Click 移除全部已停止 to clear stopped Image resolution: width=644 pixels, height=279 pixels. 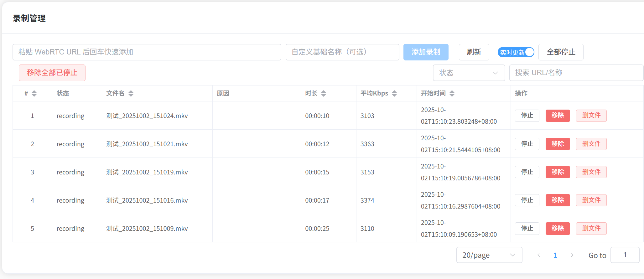(x=52, y=73)
